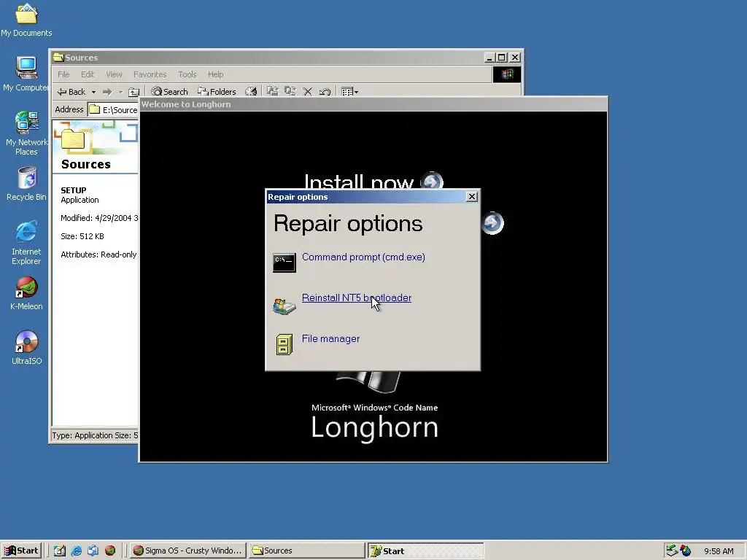Open File menu in Sources window
Viewport: 747px width, 560px height.
tap(63, 74)
